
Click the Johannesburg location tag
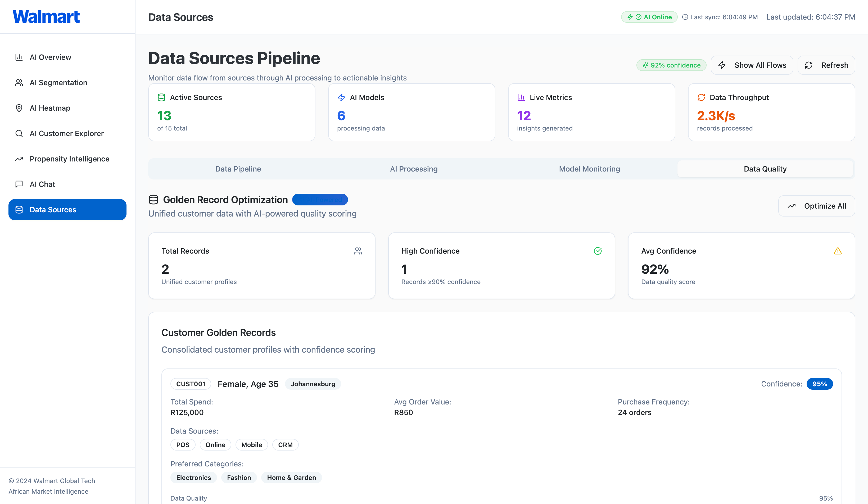313,384
